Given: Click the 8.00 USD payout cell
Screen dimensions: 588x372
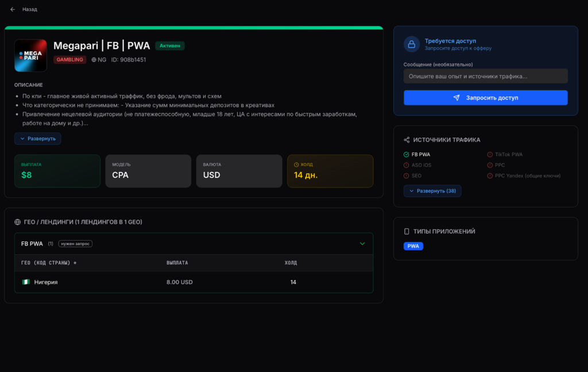Looking at the screenshot, I should 180,282.
